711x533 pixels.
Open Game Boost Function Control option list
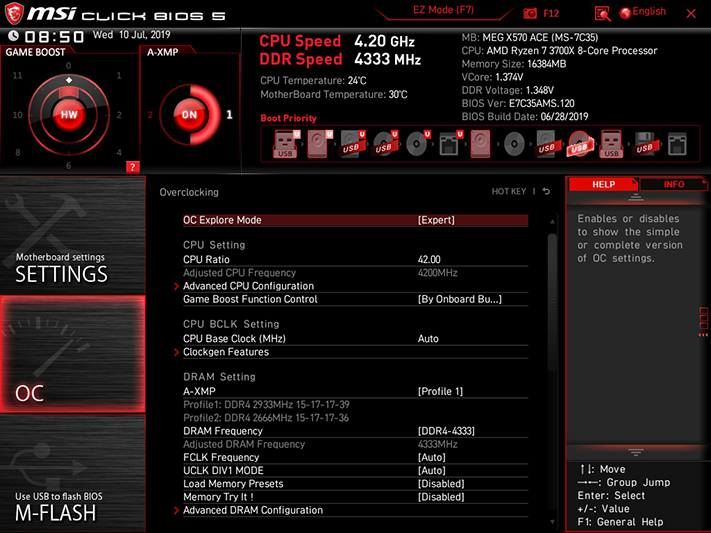point(356,299)
